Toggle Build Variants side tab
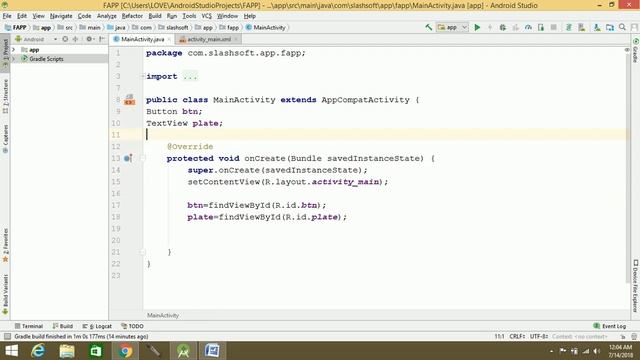 coord(5,294)
